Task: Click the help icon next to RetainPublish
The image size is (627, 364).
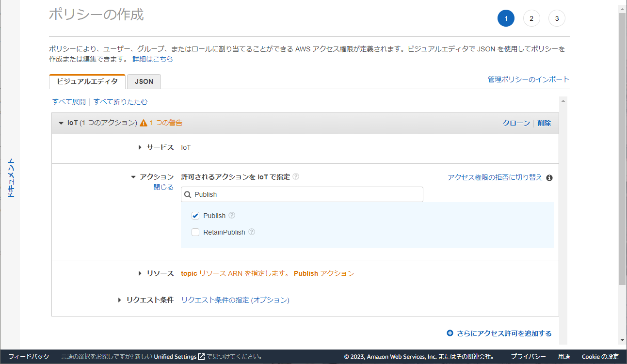Action: click(x=252, y=232)
